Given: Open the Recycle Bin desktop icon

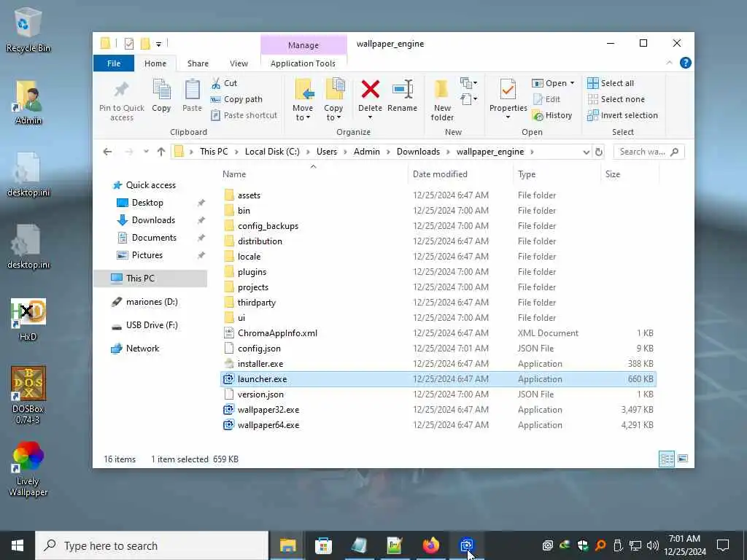Looking at the screenshot, I should click(x=28, y=31).
